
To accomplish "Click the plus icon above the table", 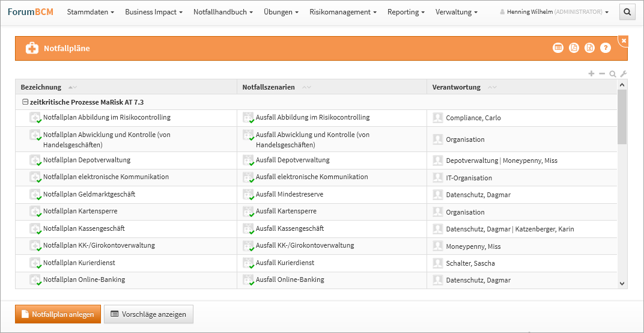I will click(591, 74).
